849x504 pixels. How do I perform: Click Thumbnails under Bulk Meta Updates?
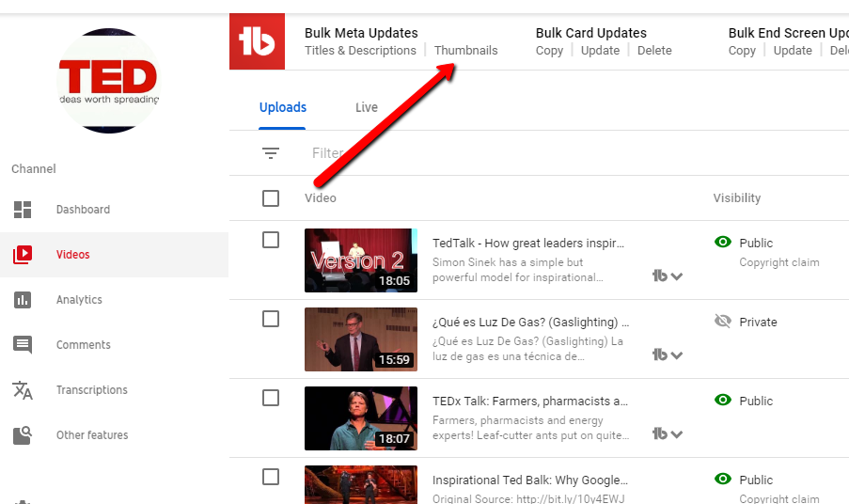tap(466, 51)
